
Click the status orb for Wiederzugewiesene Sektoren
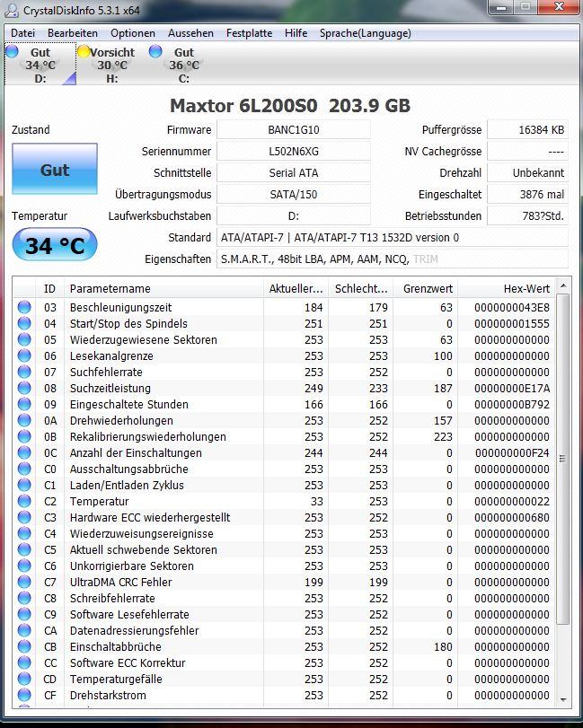click(x=24, y=339)
